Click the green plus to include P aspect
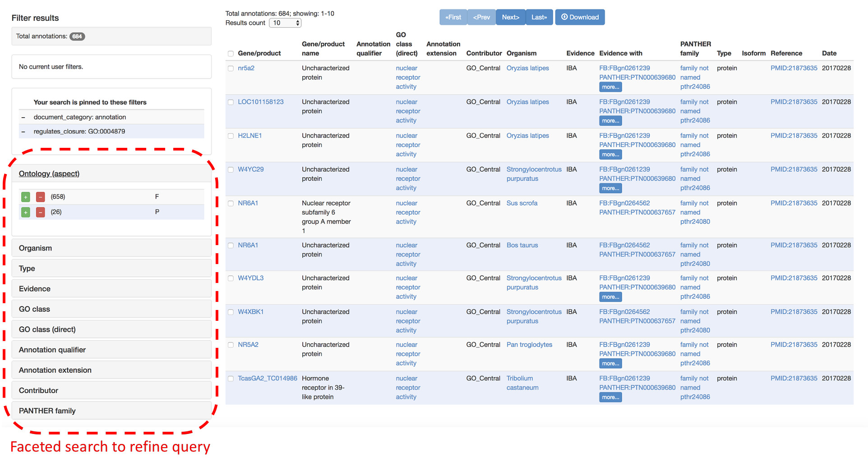This screenshot has width=868, height=466. (x=25, y=212)
